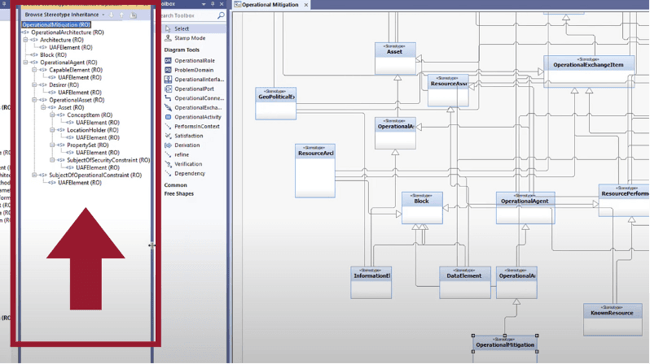Viewport: 650px width, 364px height.
Task: Pick the OperationalRole toolbox icon
Action: [x=168, y=61]
